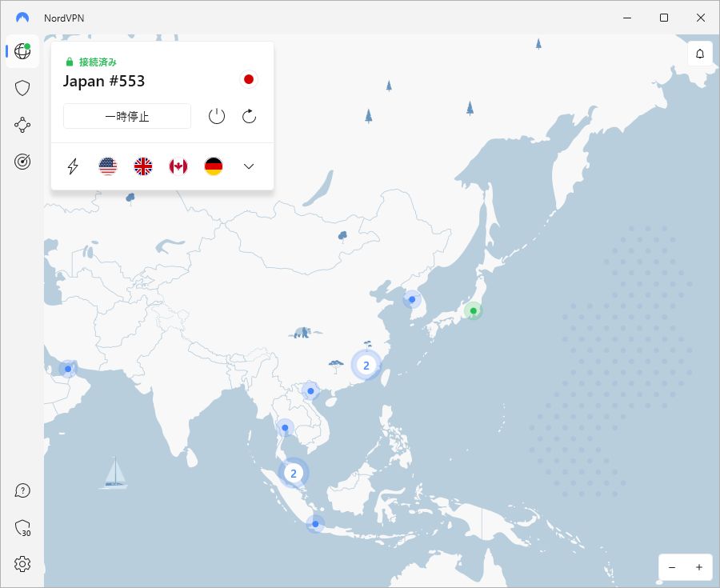Expand the country list chevron
This screenshot has height=588, width=720.
(249, 166)
